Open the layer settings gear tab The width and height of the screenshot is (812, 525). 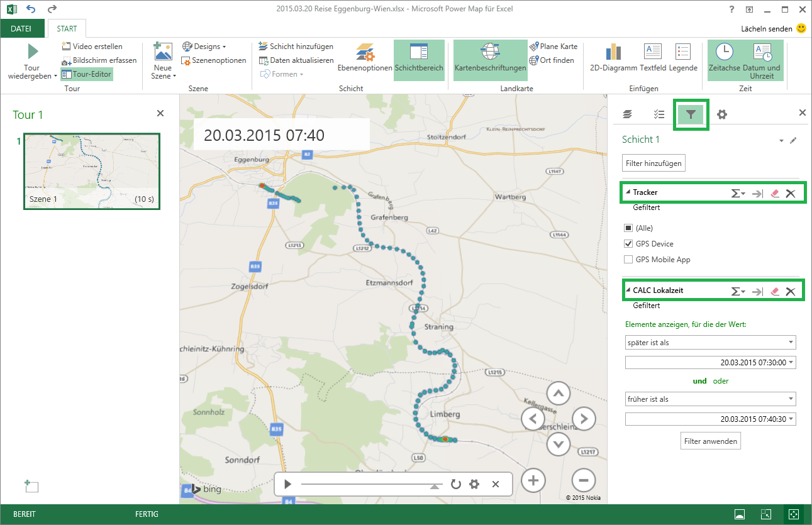click(x=722, y=114)
